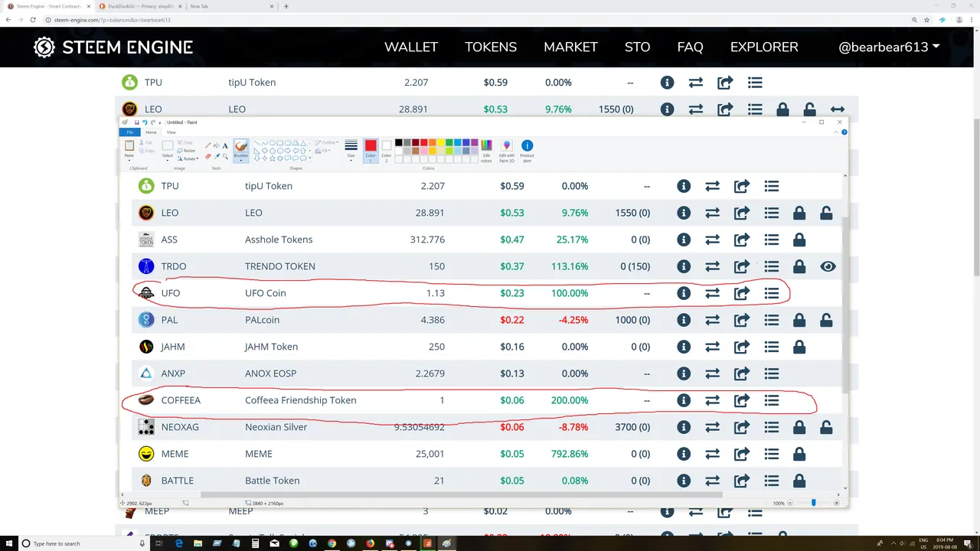Click Paint's zoom slider handle

[x=813, y=503]
